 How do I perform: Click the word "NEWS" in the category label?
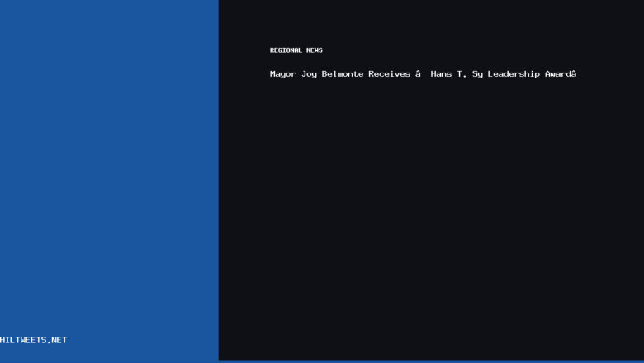[314, 50]
